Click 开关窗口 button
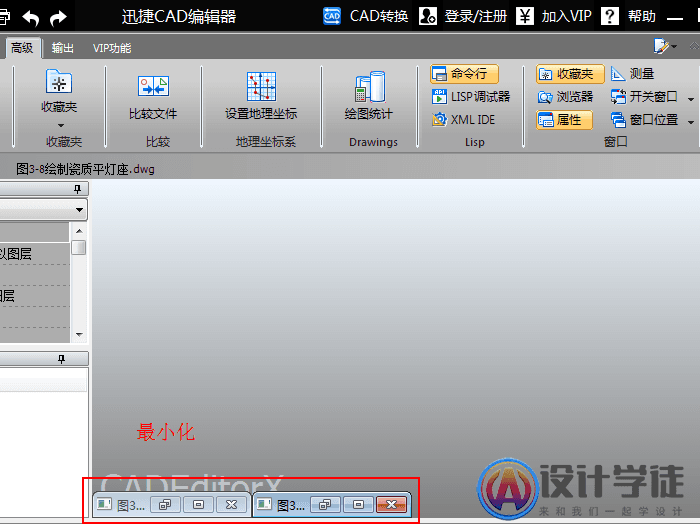The width and height of the screenshot is (700, 524). (x=645, y=96)
